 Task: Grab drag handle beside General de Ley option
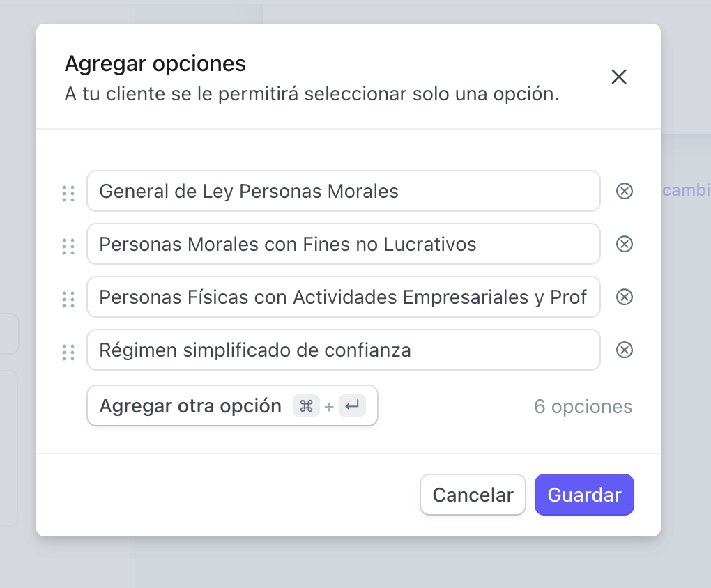[x=68, y=194]
